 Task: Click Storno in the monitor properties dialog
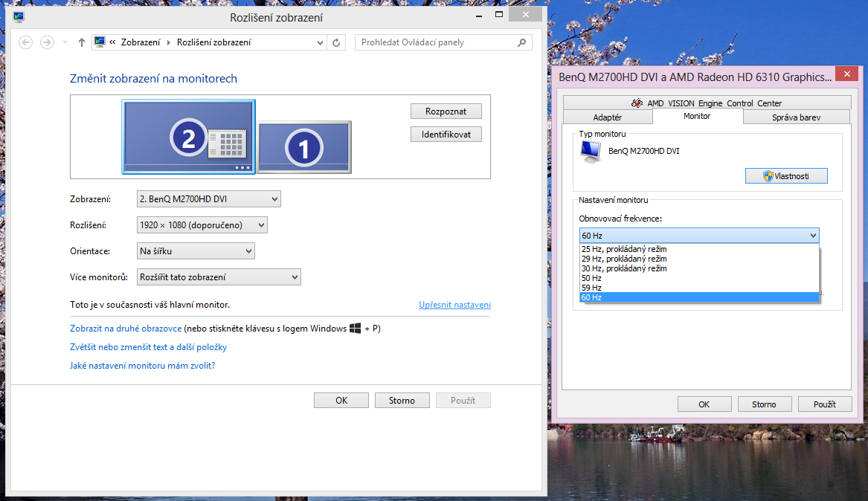coord(765,404)
